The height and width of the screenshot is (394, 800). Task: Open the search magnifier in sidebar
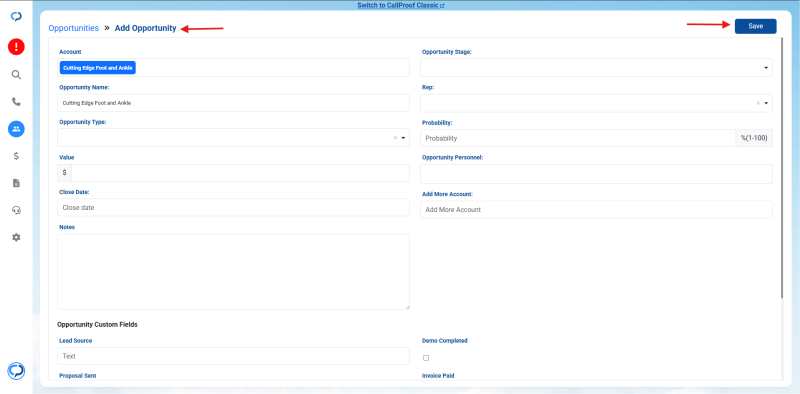16,75
